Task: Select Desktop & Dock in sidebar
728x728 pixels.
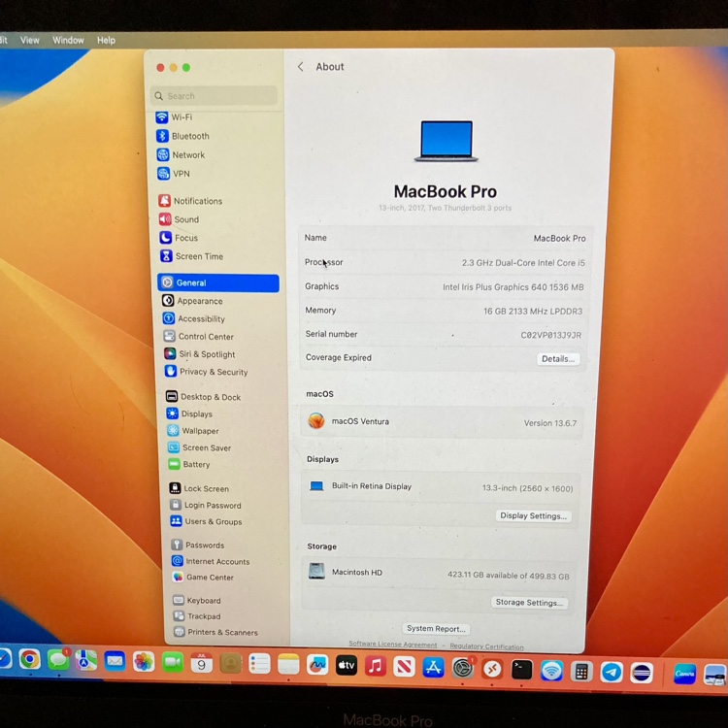Action: [x=204, y=396]
